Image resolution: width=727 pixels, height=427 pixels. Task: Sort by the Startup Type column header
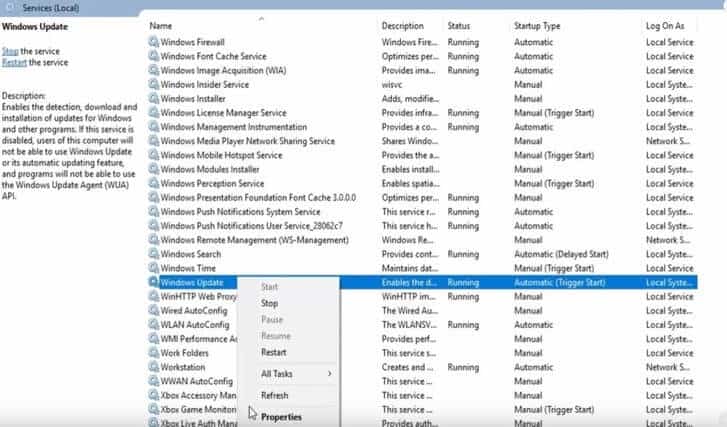point(537,26)
